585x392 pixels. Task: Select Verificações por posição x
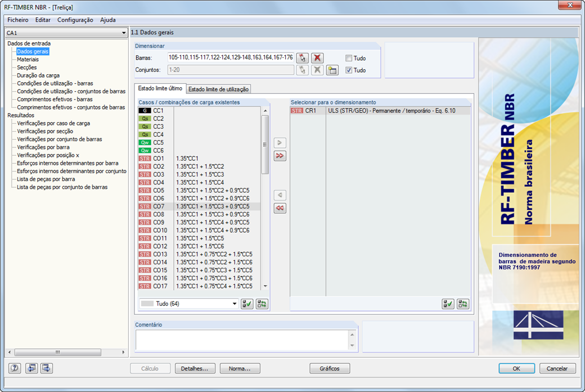[48, 155]
